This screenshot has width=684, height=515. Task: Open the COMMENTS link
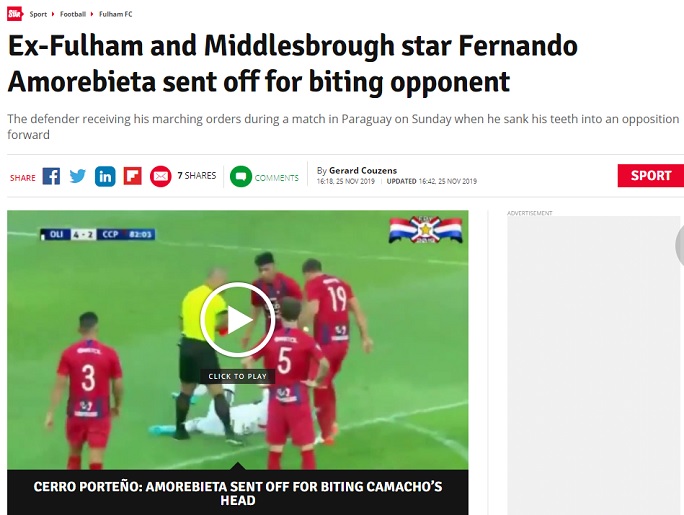tap(277, 178)
